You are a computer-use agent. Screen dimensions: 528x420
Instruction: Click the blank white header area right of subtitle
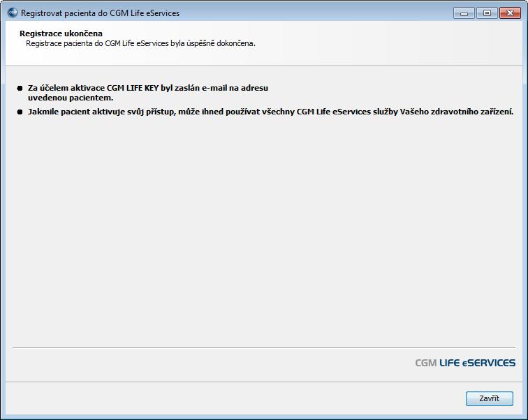click(387, 44)
